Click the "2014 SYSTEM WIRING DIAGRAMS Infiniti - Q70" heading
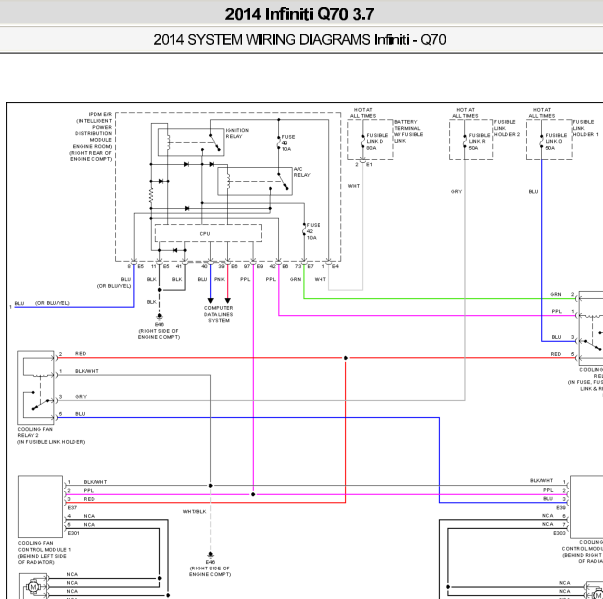The width and height of the screenshot is (603, 599). tap(300, 40)
